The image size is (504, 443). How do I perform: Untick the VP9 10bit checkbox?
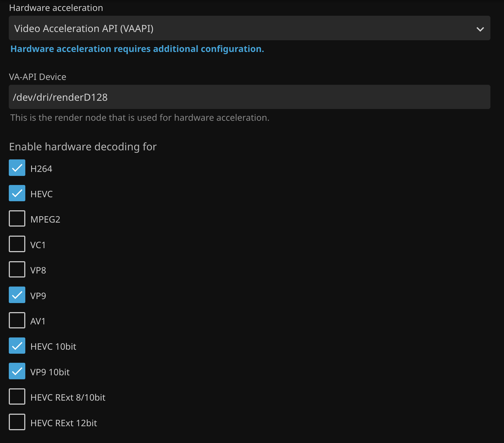coord(17,371)
